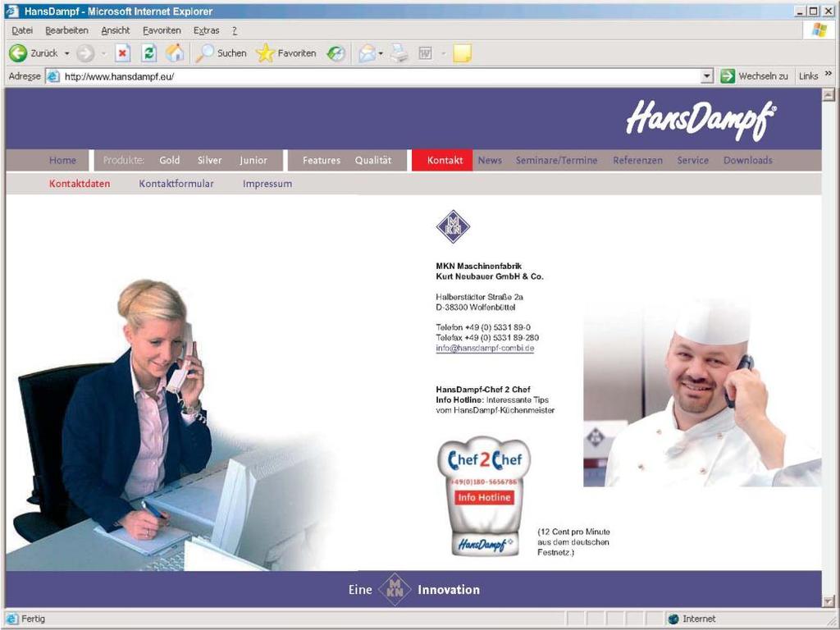Image resolution: width=840 pixels, height=630 pixels.
Task: Click the HansDampf logo in header
Action: 701,120
